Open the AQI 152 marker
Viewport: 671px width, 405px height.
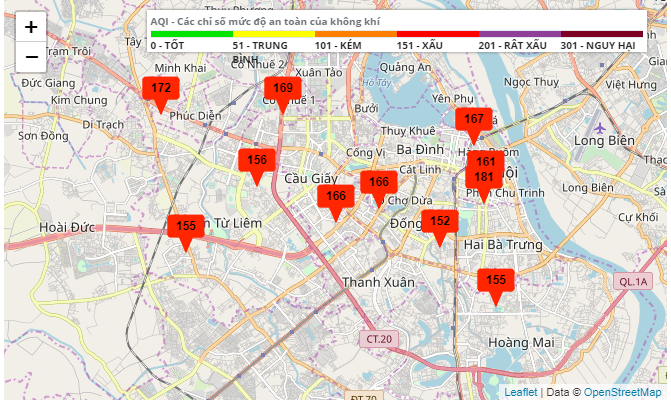(x=440, y=222)
